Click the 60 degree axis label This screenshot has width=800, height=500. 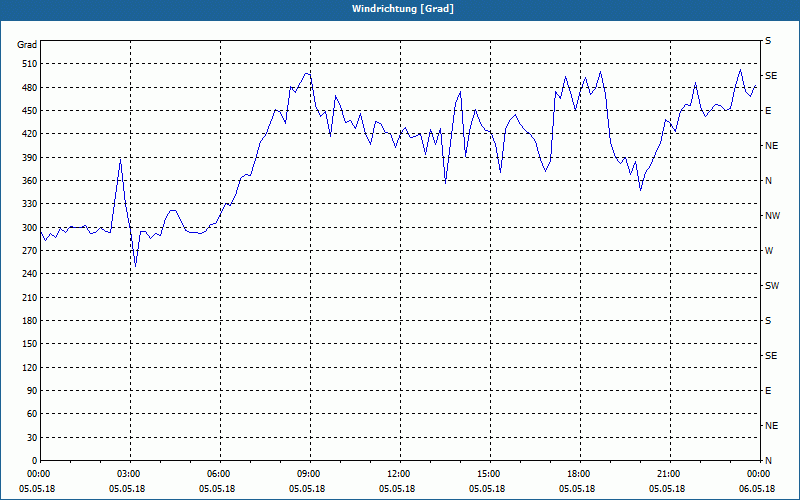[32, 414]
